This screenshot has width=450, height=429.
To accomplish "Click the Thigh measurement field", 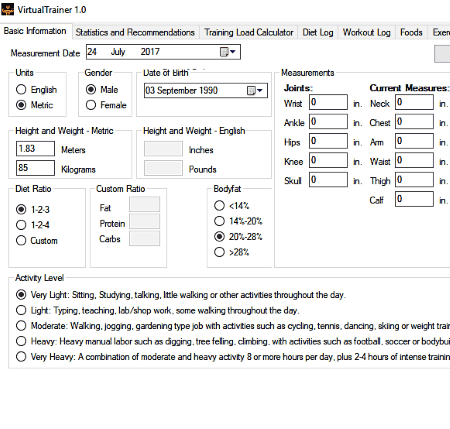I will pos(414,179).
